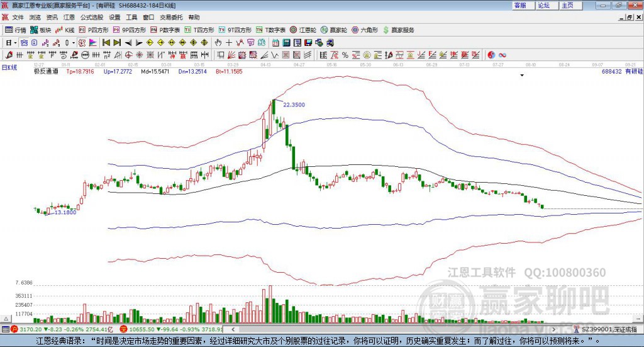
Task: Open the T四方形 tool
Action: 199,30
